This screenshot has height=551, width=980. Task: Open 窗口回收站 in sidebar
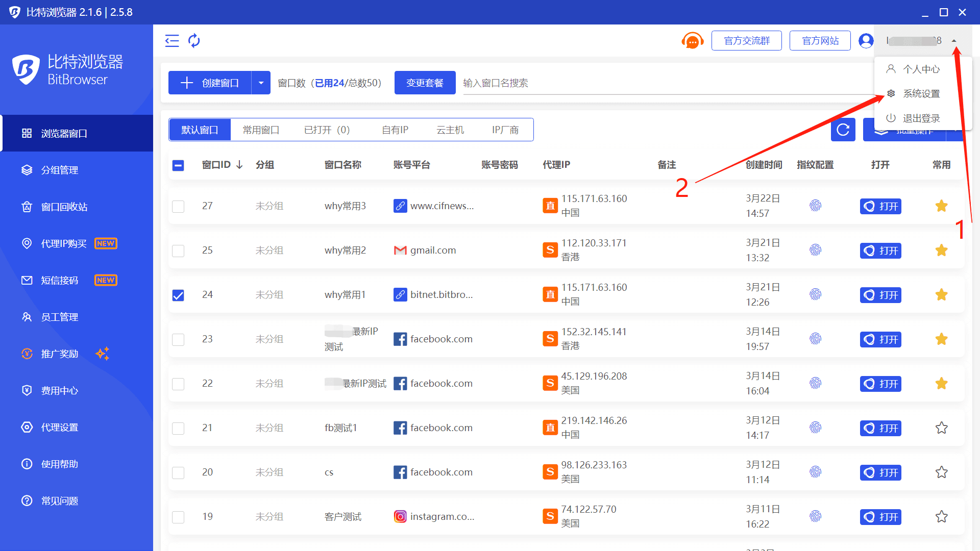(77, 207)
